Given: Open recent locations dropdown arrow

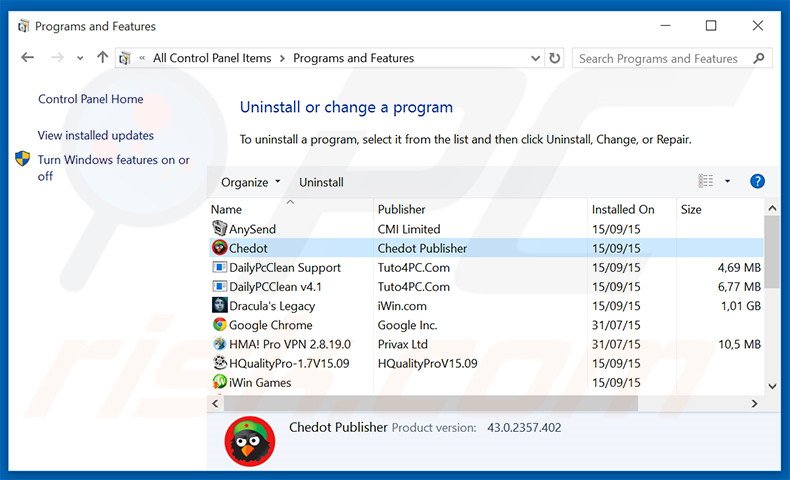Looking at the screenshot, I should (x=80, y=58).
